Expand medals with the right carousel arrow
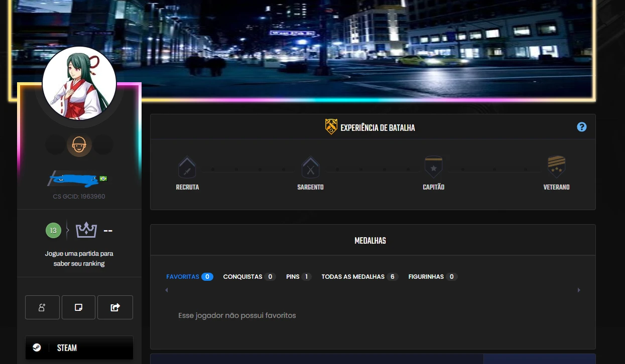 (579, 290)
